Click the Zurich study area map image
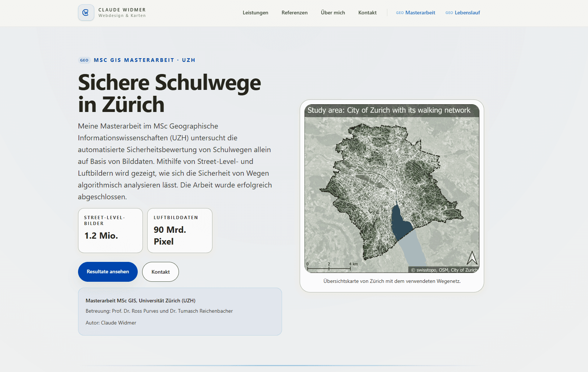This screenshot has width=588, height=372. point(392,189)
